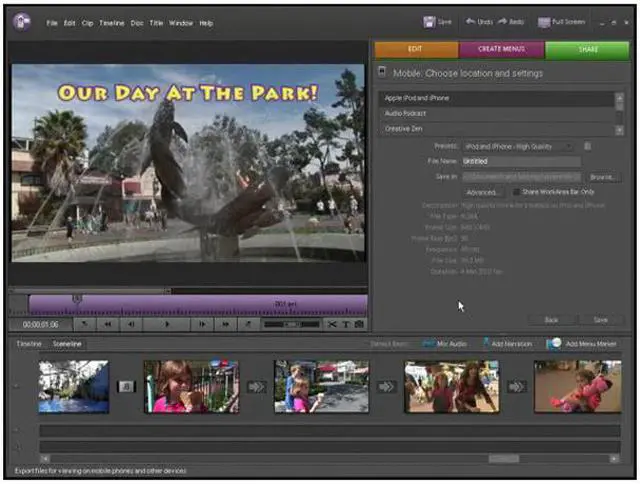Click transition icon after the first sceneline clip
Image resolution: width=640 pixels, height=484 pixels.
(x=126, y=386)
